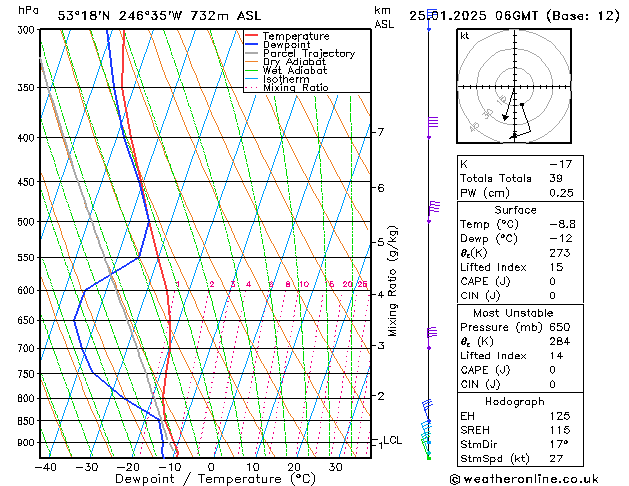Click the Hodograph section heading
629x486 pixels.
click(x=515, y=401)
